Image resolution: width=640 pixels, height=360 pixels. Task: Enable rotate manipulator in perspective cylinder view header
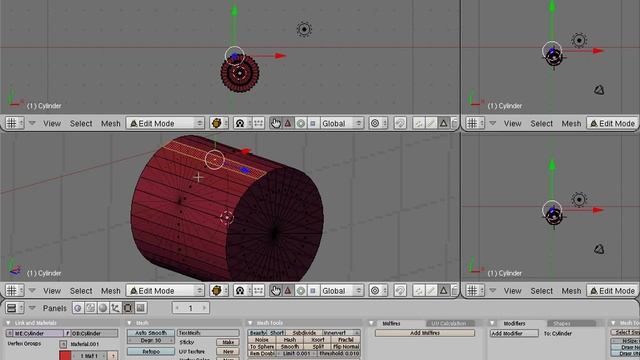pos(301,290)
